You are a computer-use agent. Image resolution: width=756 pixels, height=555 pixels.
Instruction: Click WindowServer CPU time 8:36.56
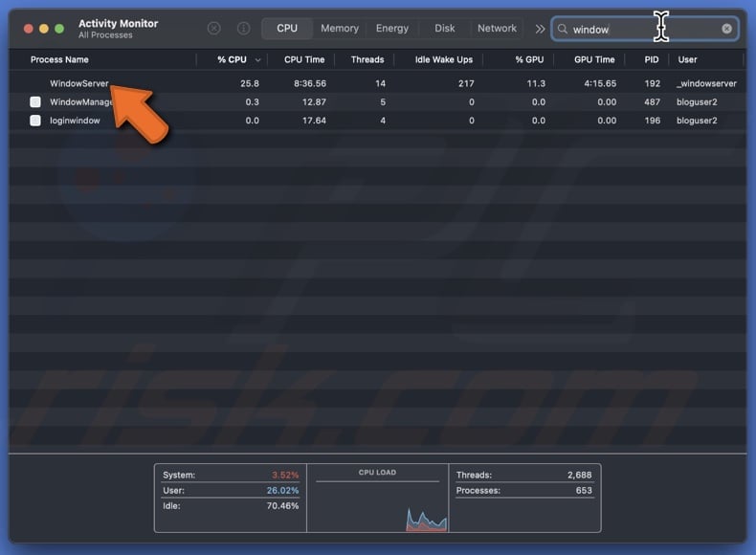click(x=310, y=83)
